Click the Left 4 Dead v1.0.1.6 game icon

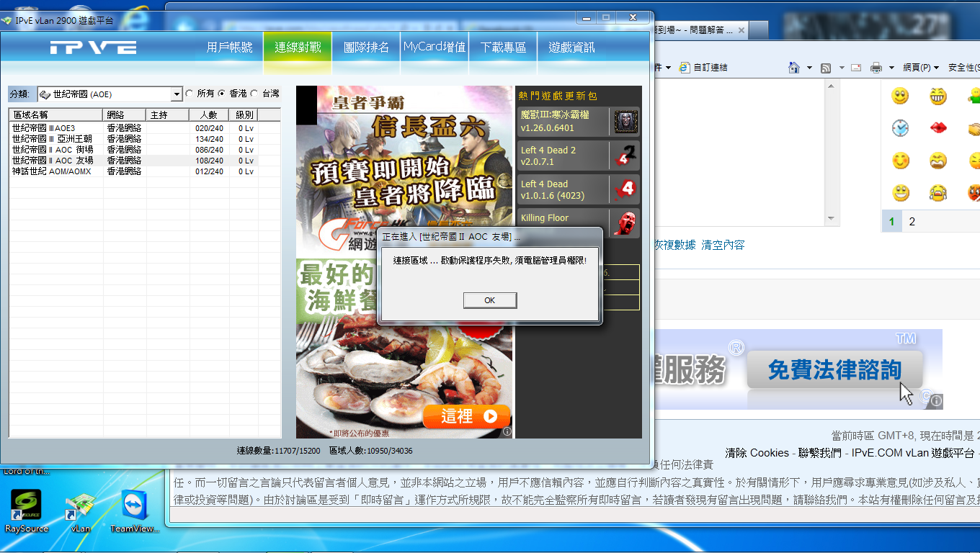625,189
